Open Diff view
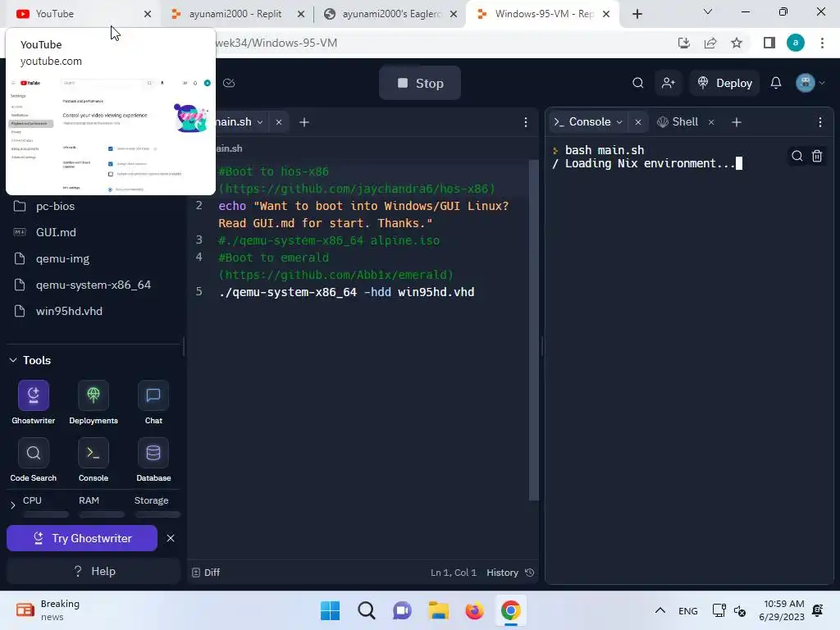This screenshot has width=840, height=630. point(206,573)
